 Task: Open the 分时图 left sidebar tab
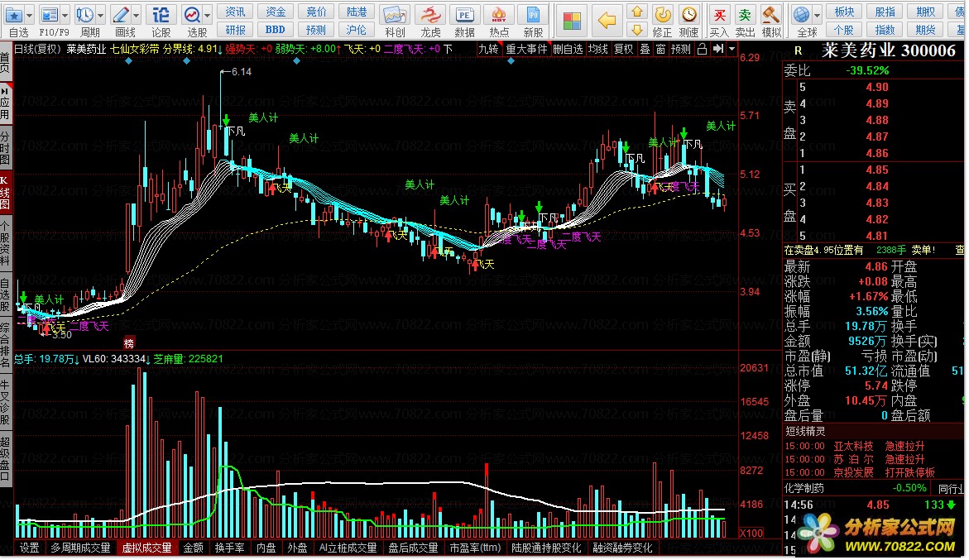click(x=5, y=147)
